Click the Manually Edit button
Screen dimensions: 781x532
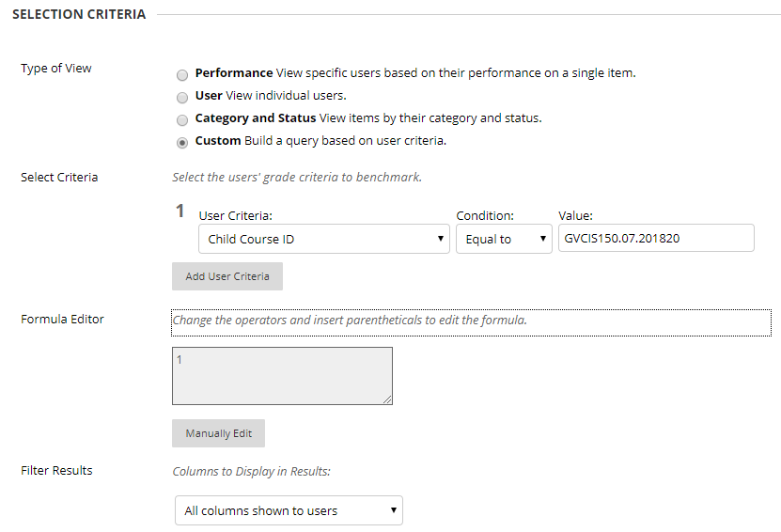(218, 433)
